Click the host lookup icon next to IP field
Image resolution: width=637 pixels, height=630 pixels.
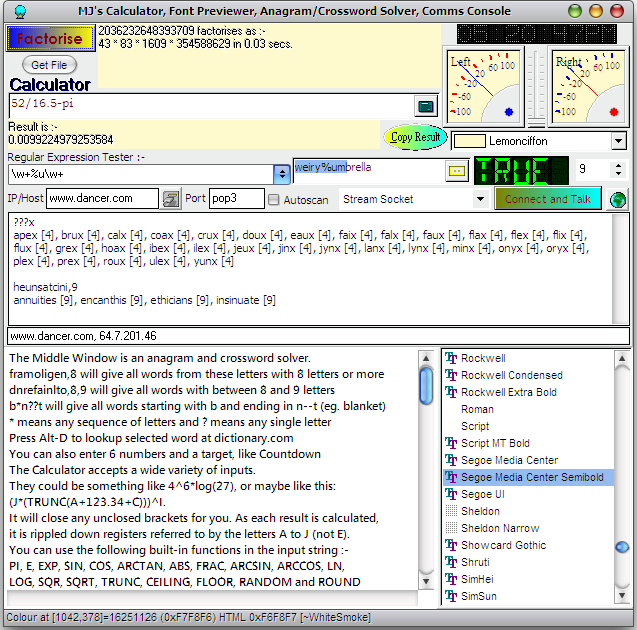tap(170, 199)
